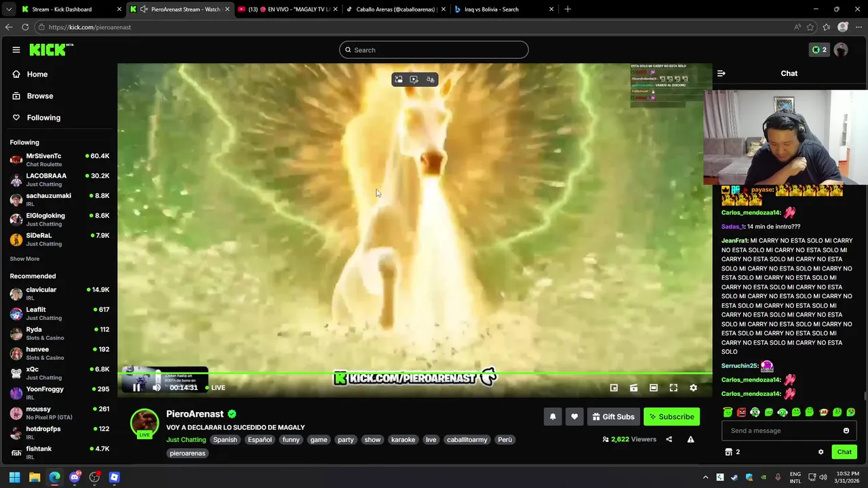Open SiDeRaL's channel

[59, 239]
